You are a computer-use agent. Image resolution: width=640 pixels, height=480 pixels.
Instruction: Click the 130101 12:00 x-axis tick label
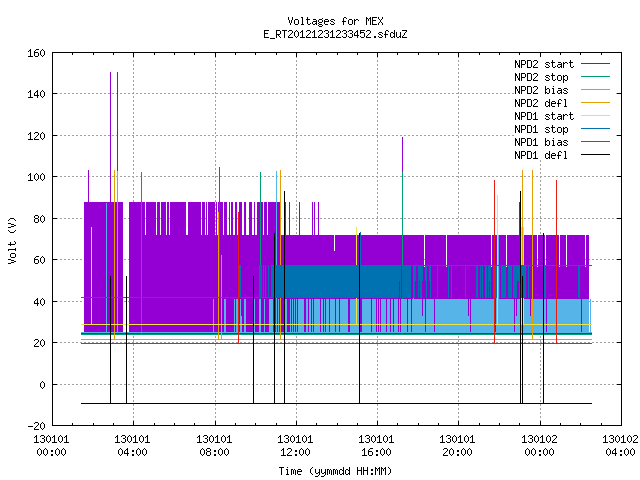pos(295,446)
